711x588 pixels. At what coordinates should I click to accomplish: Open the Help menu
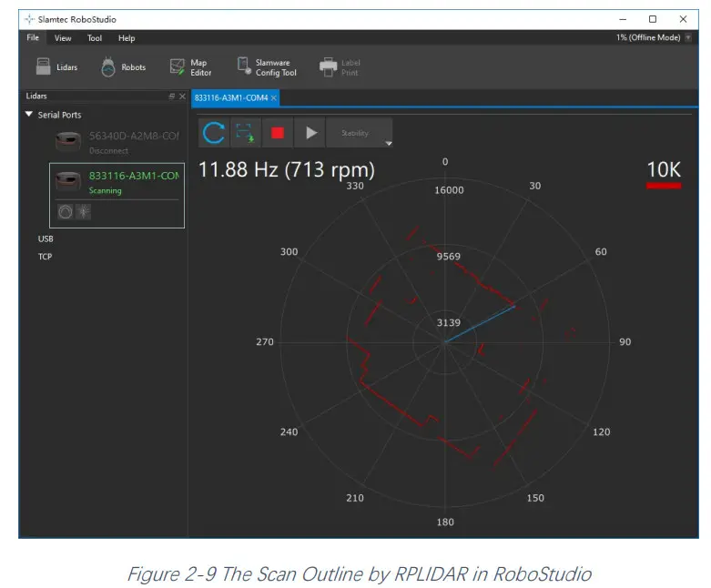pyautogui.click(x=127, y=38)
